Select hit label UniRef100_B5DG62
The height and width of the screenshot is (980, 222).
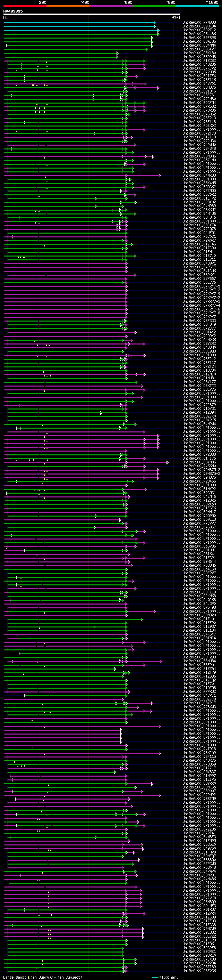click(199, 187)
